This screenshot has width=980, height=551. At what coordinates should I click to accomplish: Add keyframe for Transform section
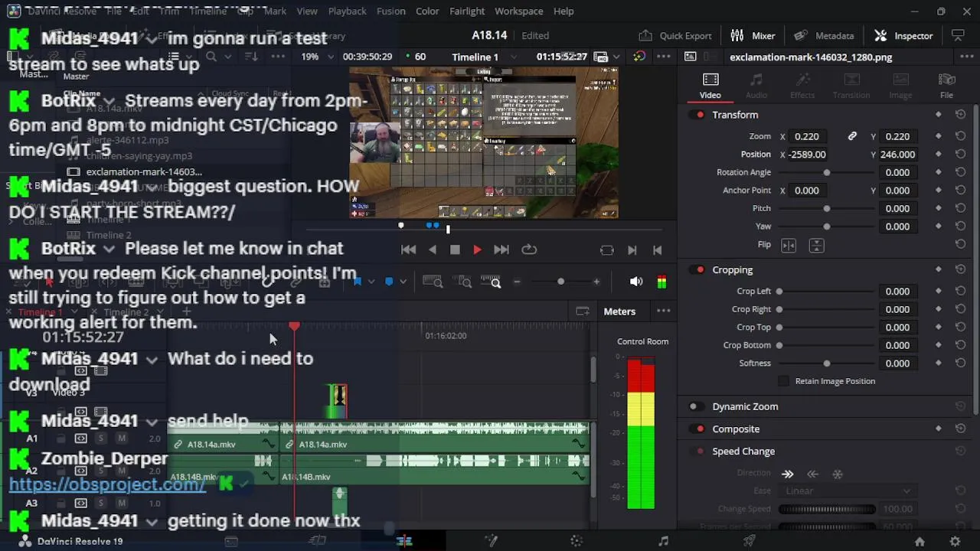click(938, 115)
